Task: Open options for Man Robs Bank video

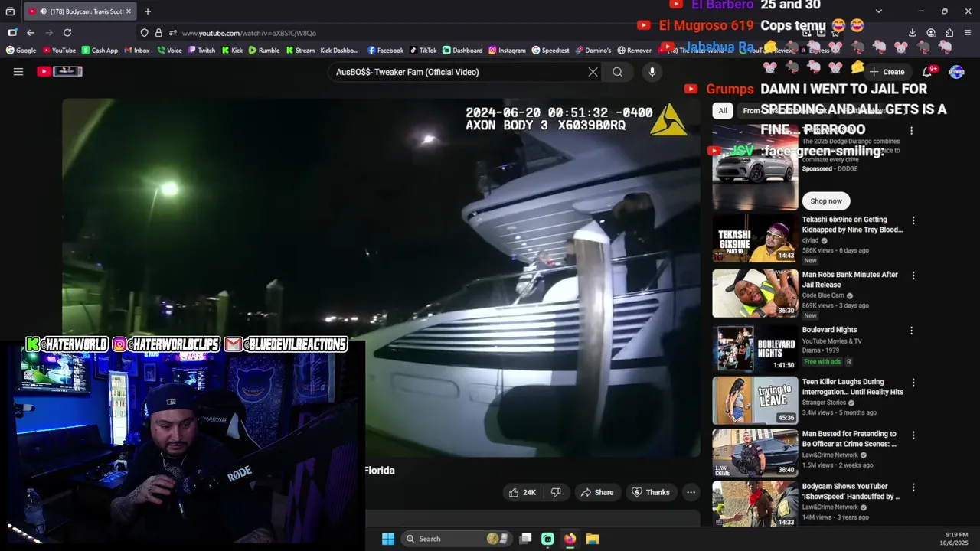Action: pos(913,275)
